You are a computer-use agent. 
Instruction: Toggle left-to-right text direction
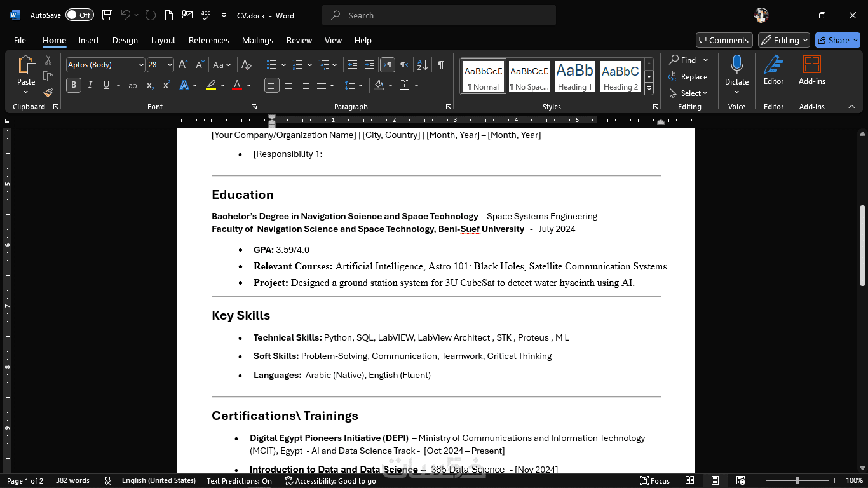[x=387, y=65]
